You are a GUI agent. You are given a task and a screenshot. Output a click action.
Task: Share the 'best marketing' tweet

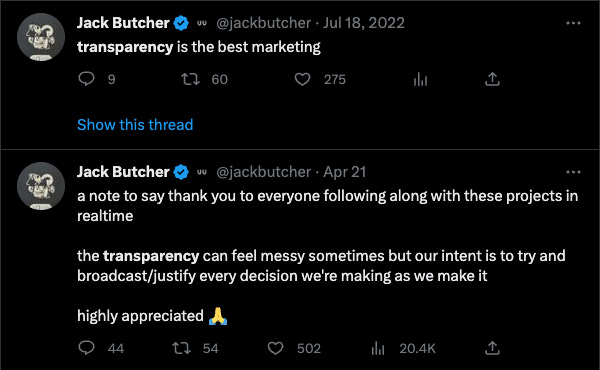492,79
